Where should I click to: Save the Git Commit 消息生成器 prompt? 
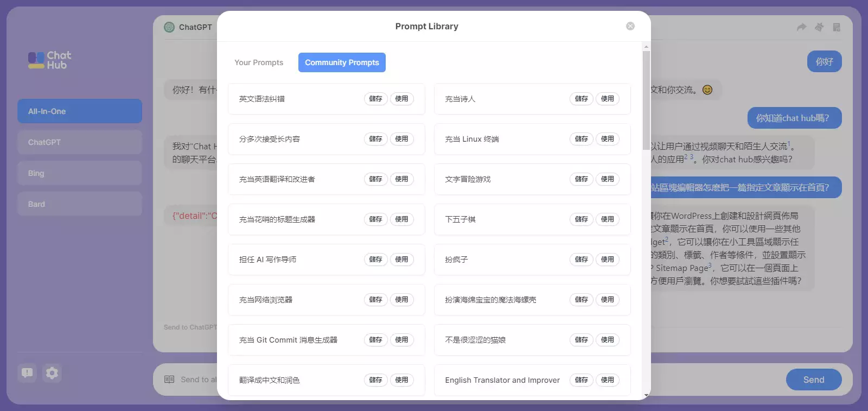pos(375,340)
